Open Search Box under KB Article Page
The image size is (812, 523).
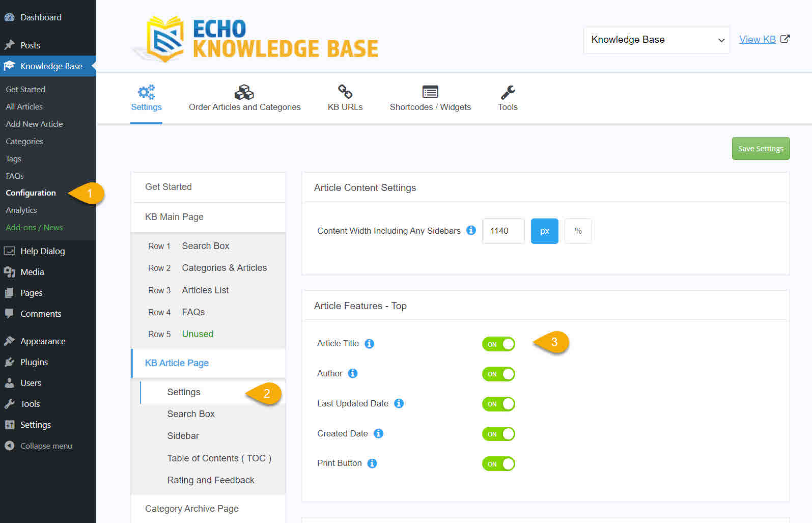[213, 414]
